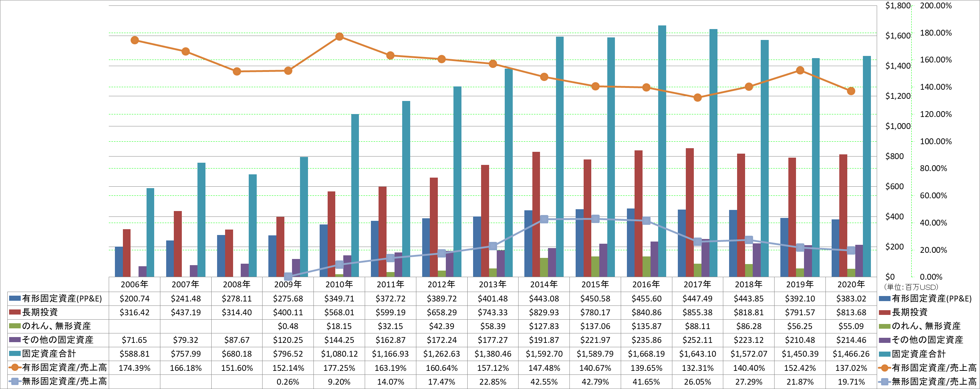Click the 2014年 column header

coord(544,284)
